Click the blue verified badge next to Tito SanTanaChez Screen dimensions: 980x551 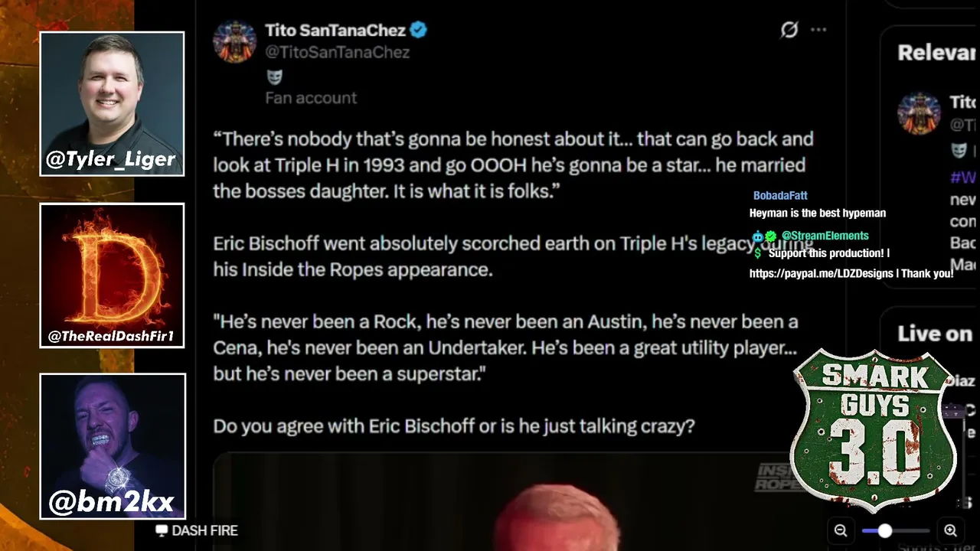click(x=418, y=30)
